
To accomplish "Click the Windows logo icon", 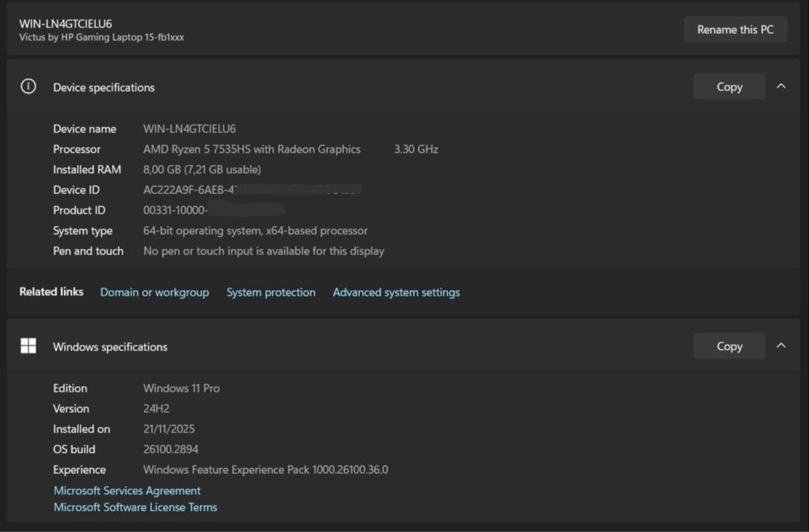I will [28, 346].
